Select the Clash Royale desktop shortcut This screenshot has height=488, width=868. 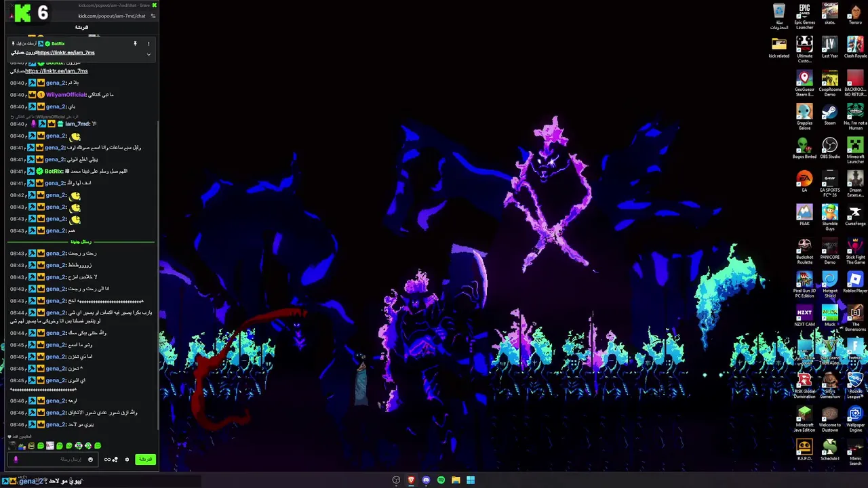[x=855, y=47]
